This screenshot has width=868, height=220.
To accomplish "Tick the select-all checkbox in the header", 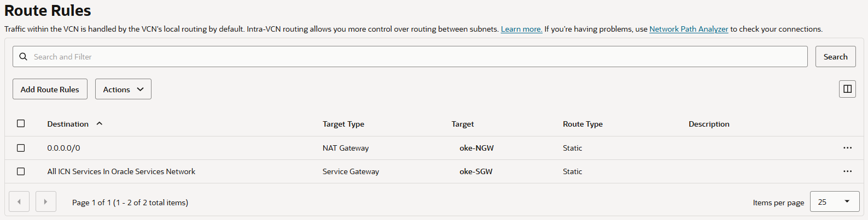I will click(x=21, y=123).
